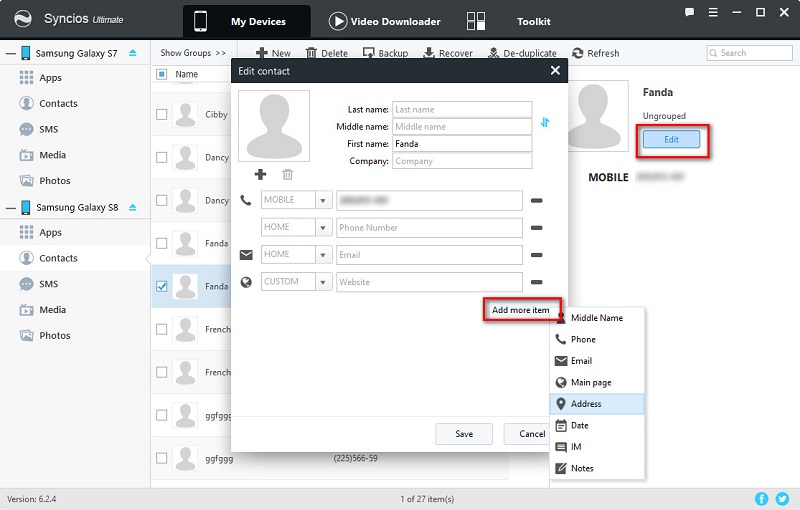
Task: Open SMS under Samsung Galaxy S8
Action: click(48, 284)
